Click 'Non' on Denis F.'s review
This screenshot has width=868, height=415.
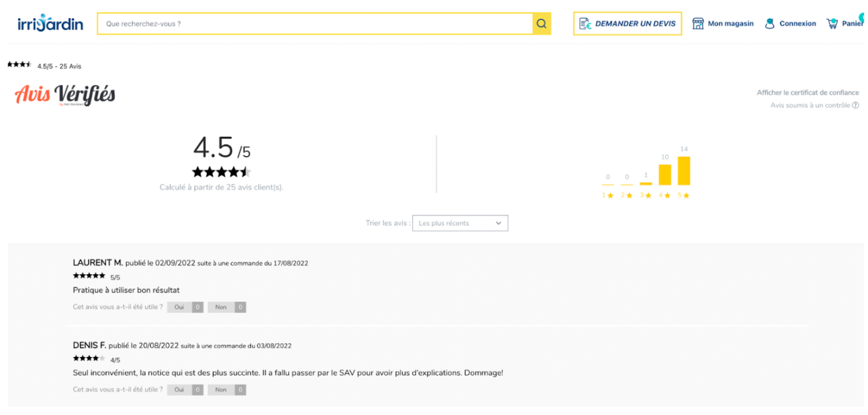[x=220, y=389]
